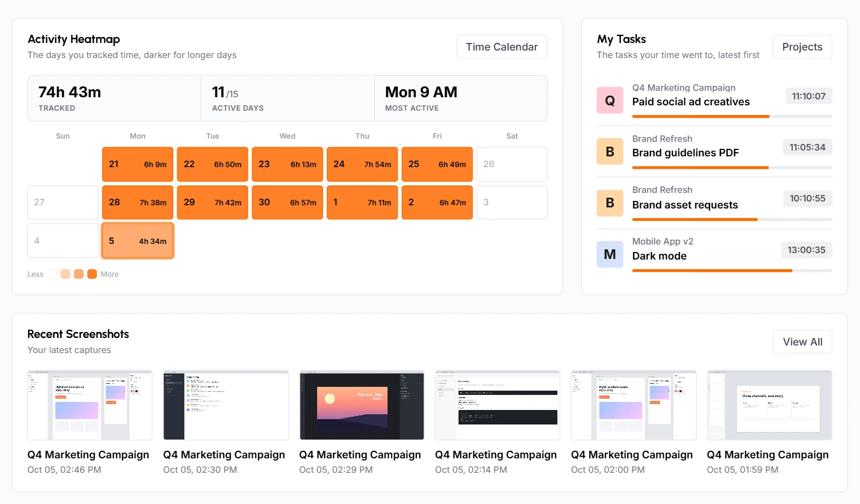
Task: Click the B icon beside Brand asset requests
Action: pyautogui.click(x=610, y=203)
